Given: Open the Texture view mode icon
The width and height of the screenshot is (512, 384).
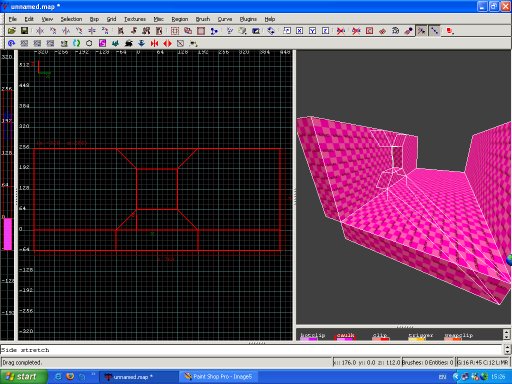Looking at the screenshot, I should (x=242, y=31).
